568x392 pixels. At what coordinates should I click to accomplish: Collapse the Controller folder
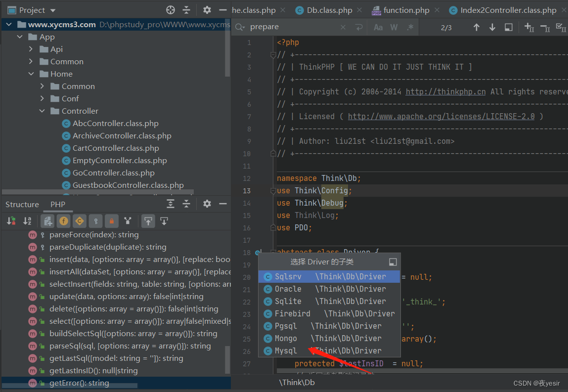(43, 111)
